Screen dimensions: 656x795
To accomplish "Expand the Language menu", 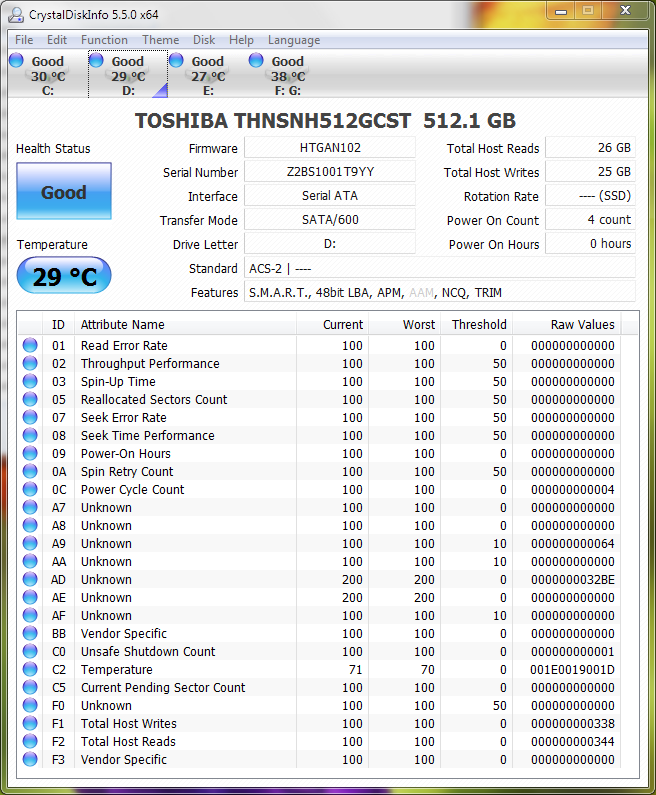I will pos(294,40).
